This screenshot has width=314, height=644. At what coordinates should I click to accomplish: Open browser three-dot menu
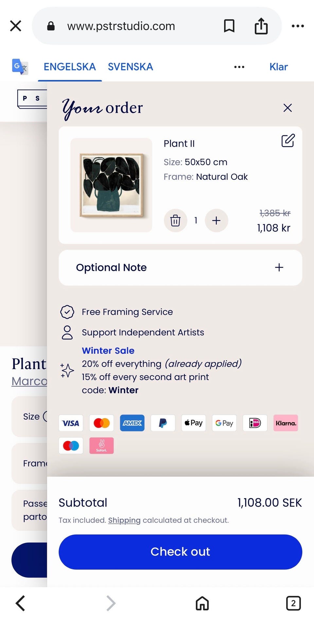click(298, 26)
